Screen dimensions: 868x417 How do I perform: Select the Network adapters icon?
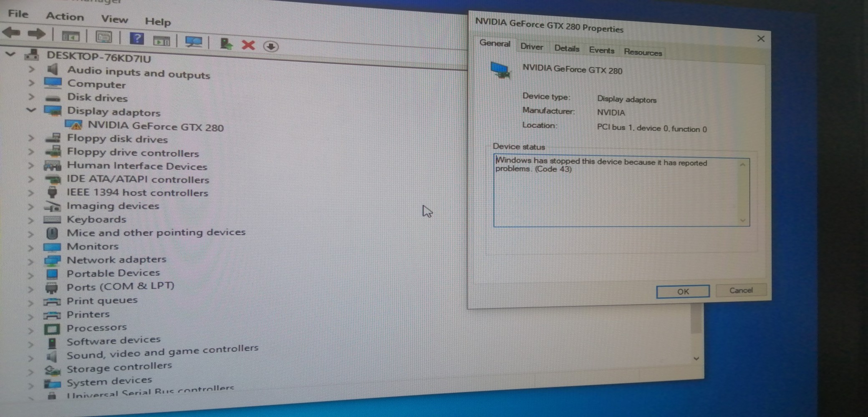click(52, 261)
